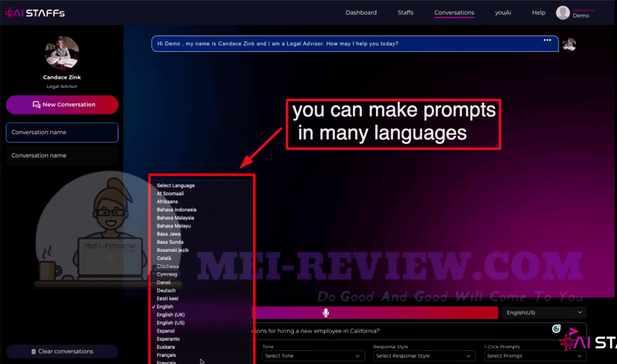
Task: Open the Select Tone dropdown
Action: tap(313, 355)
